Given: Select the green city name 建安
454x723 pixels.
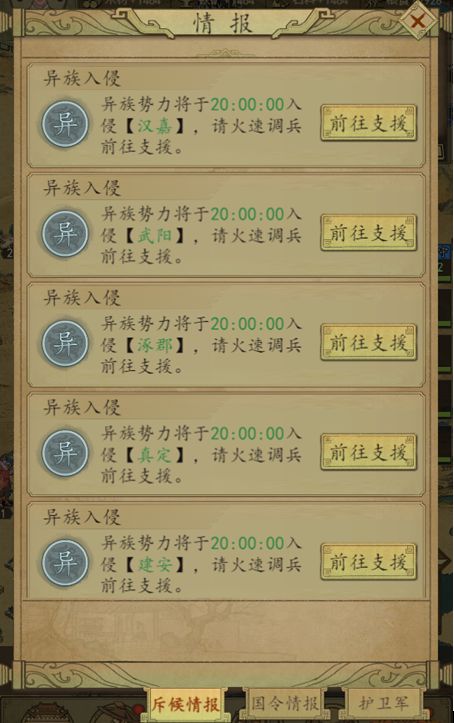Looking at the screenshot, I should pos(154,565).
